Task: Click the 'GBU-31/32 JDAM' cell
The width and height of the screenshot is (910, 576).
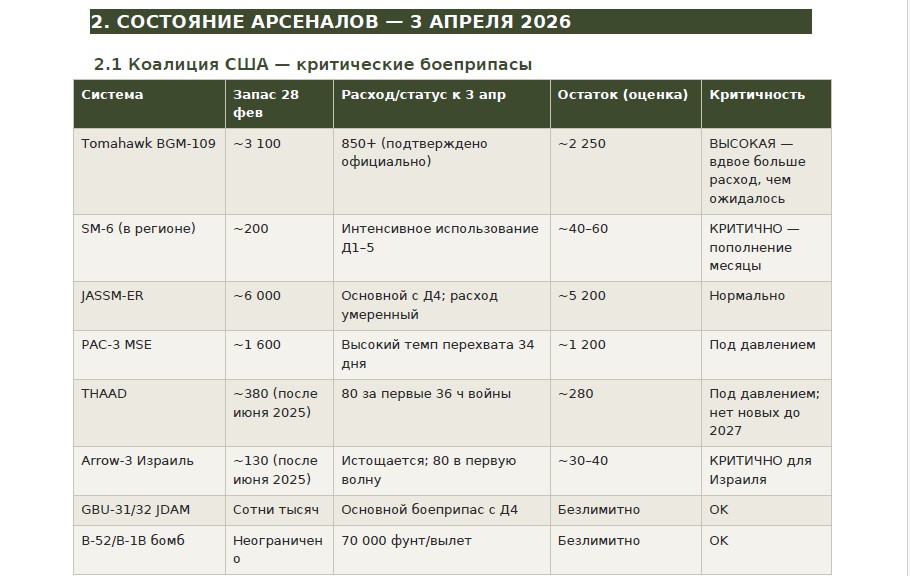Action: [135, 510]
